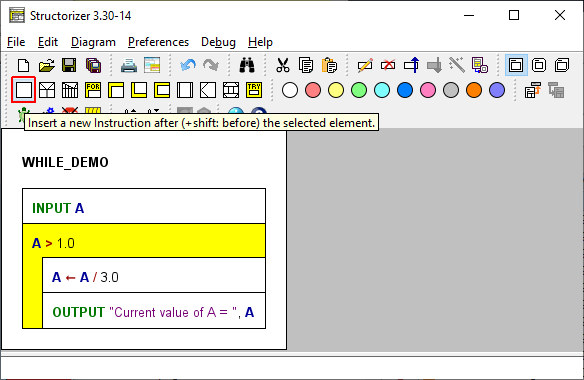Close the Structorizer window
584x380 pixels.
point(560,15)
